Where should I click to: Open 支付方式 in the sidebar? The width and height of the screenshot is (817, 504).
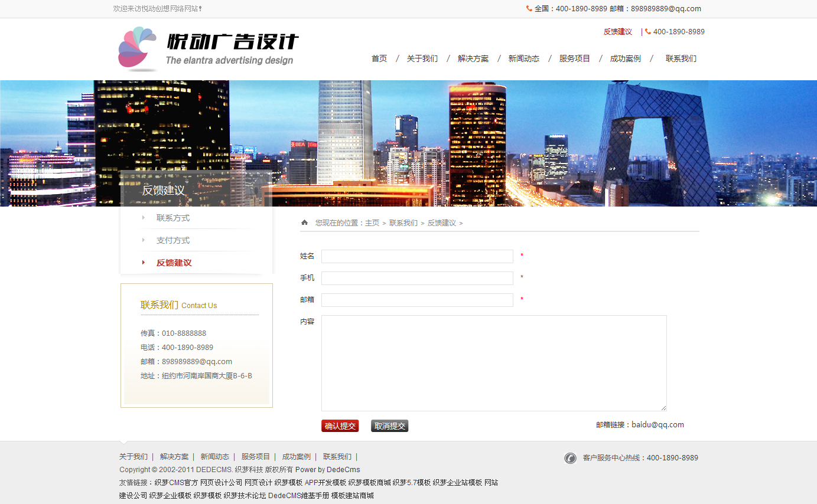[173, 240]
